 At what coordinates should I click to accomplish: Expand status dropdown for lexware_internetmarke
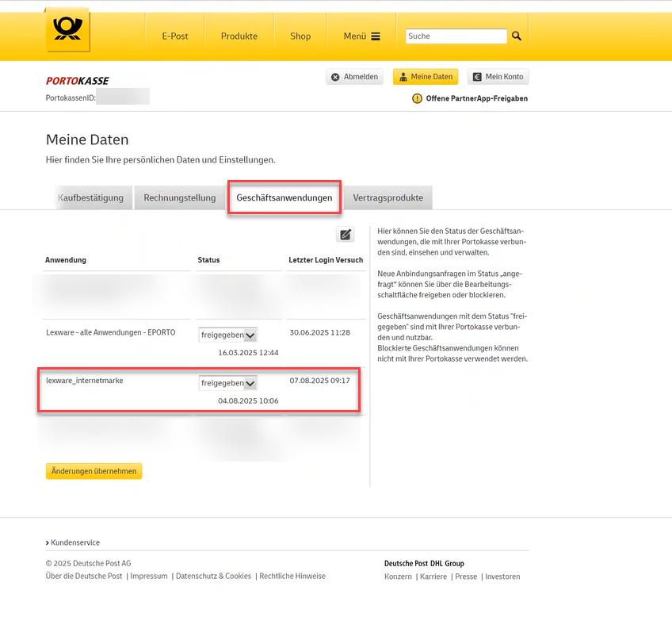(250, 383)
